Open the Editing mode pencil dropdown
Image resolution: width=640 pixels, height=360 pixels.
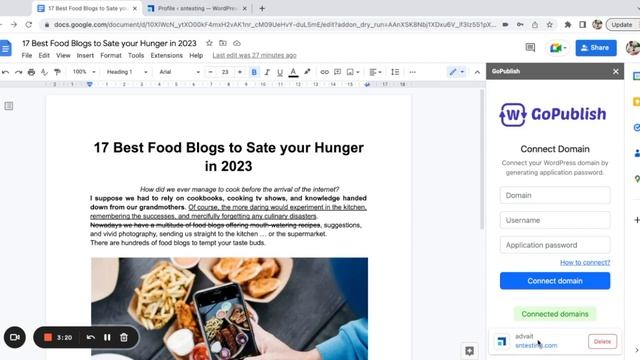457,72
